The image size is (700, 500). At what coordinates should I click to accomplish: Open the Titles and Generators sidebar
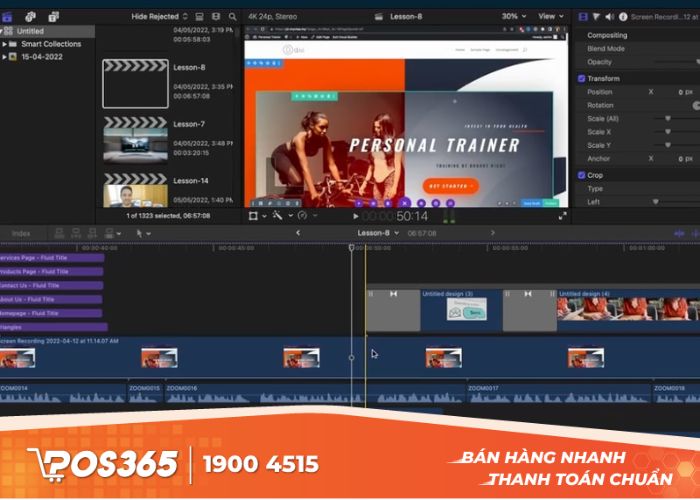(54, 17)
